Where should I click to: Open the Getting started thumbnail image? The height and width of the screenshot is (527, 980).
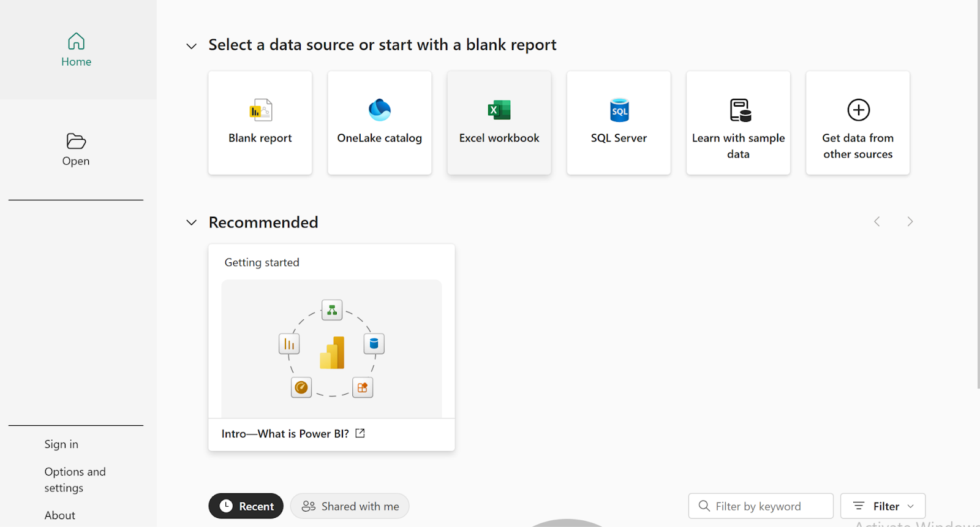[x=331, y=349]
